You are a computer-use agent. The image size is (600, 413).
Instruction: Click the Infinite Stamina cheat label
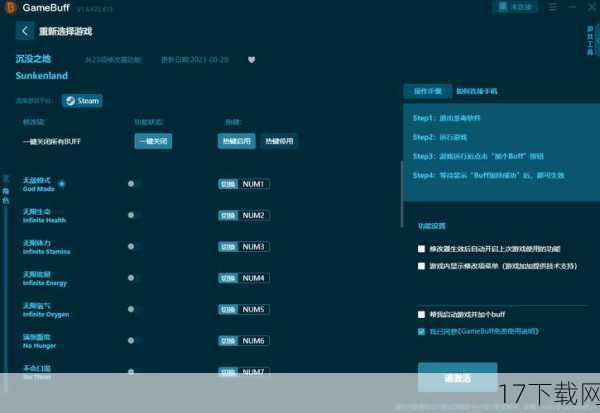(x=46, y=247)
